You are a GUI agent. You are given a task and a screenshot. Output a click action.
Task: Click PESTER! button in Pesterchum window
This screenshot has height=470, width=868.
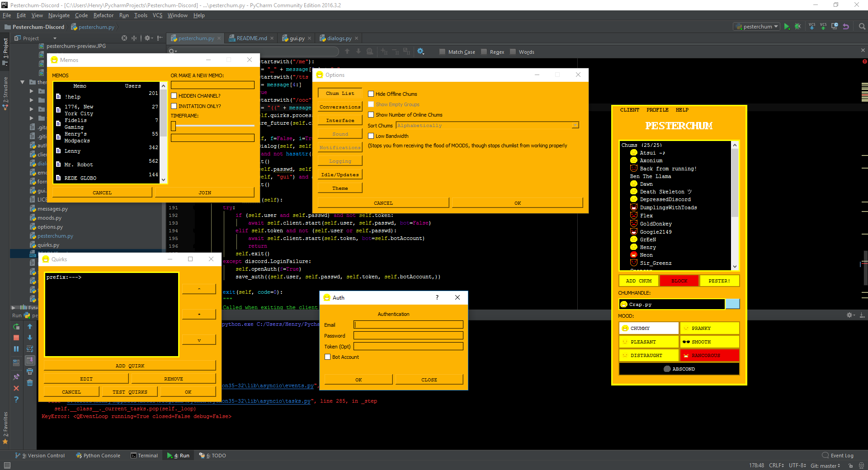pyautogui.click(x=719, y=281)
